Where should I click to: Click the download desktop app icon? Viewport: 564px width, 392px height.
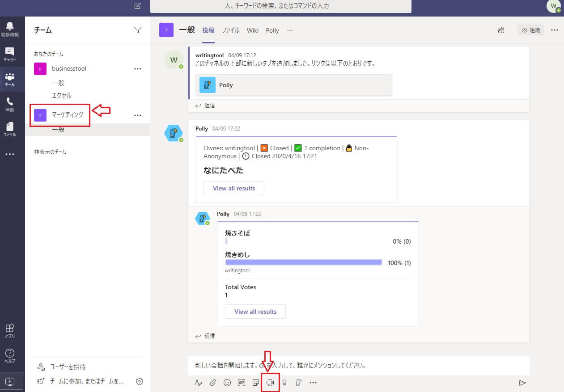coord(10,382)
